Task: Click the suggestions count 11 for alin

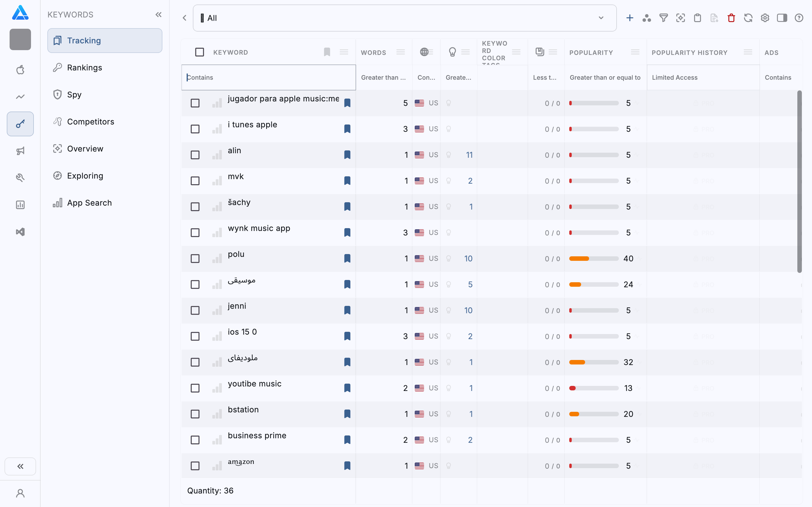Action: coord(469,155)
